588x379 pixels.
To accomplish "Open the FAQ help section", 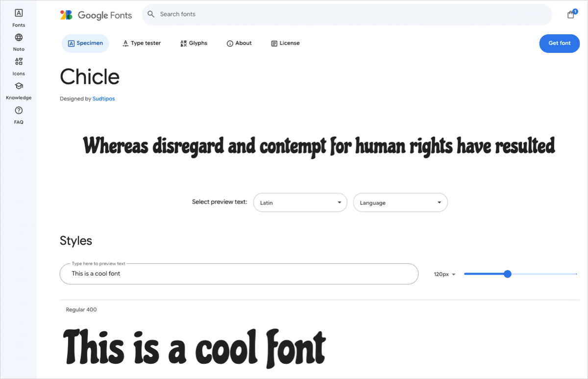I will [19, 115].
